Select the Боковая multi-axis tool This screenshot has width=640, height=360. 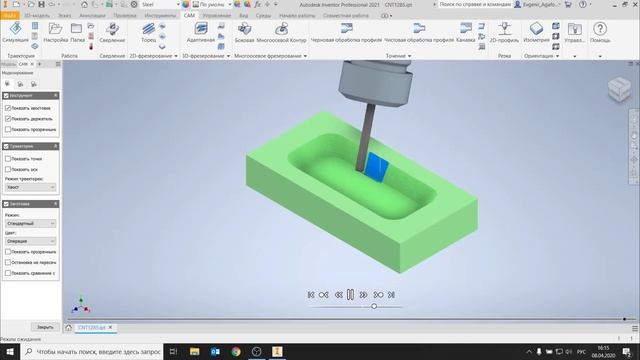[244, 29]
